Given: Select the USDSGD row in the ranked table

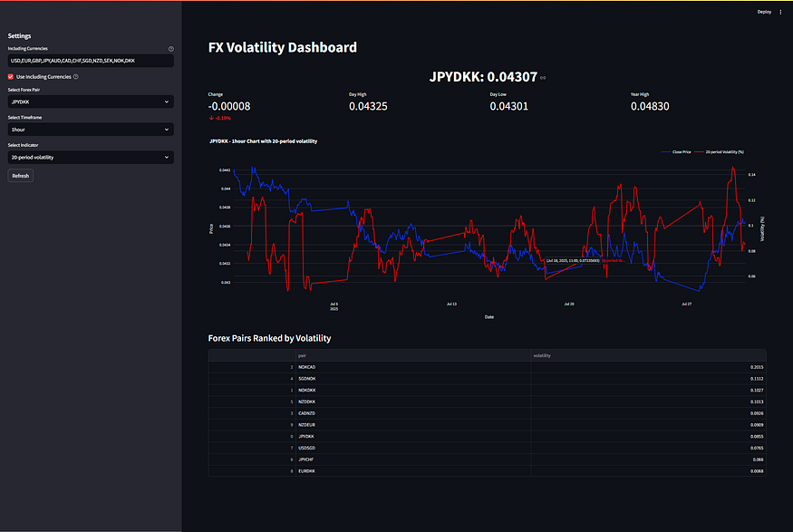Looking at the screenshot, I should pos(363,448).
